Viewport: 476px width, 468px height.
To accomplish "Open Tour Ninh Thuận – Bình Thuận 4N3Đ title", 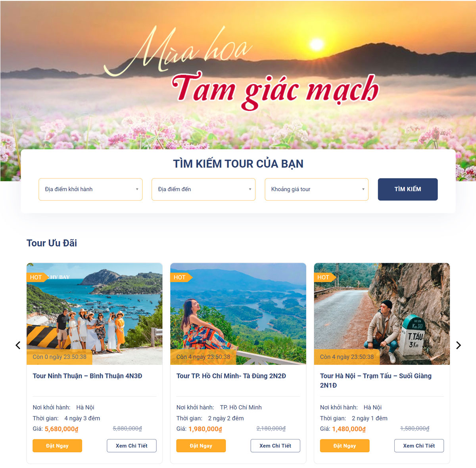I will (87, 376).
